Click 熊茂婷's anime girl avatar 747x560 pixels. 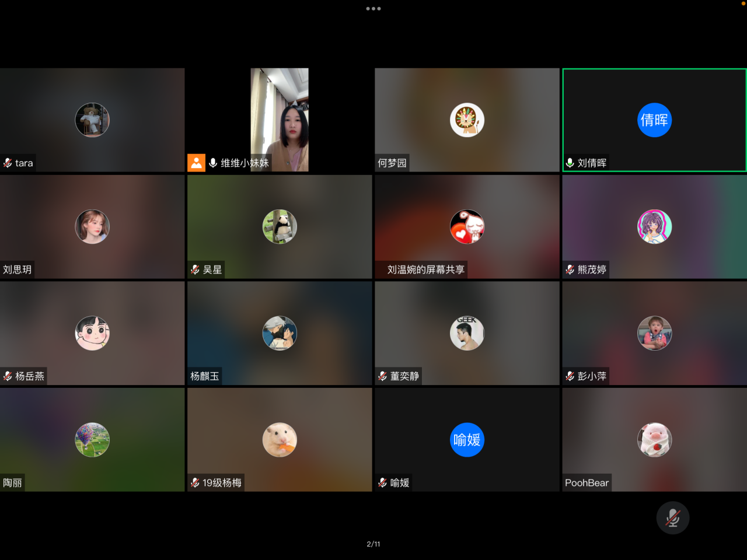(x=654, y=227)
